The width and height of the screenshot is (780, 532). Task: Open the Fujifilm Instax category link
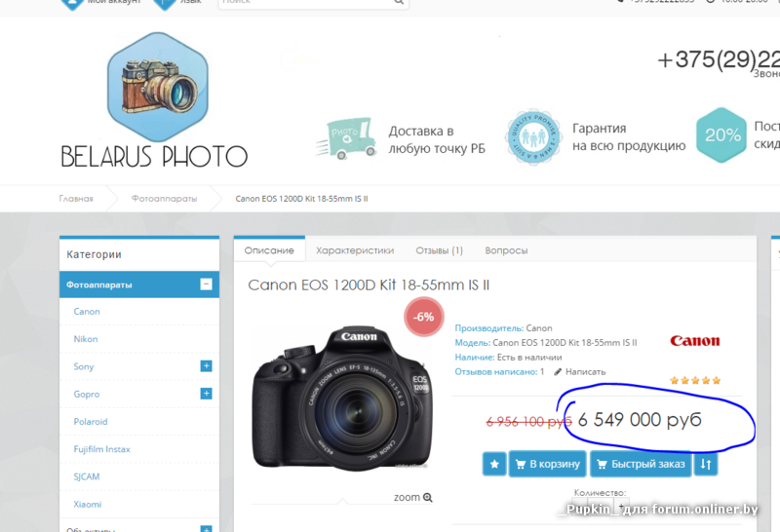click(102, 449)
